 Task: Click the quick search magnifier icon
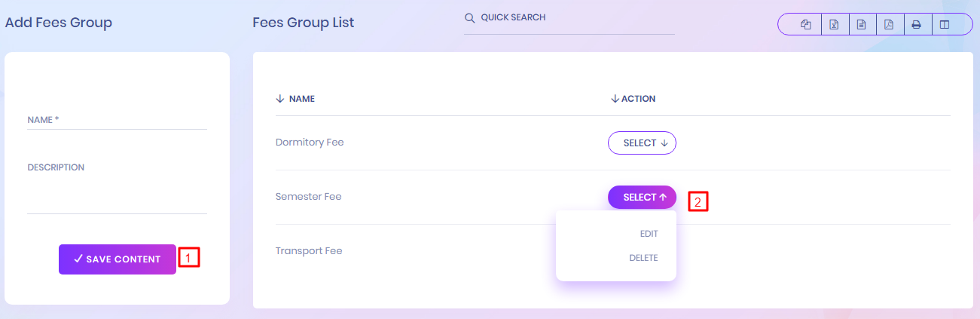[469, 17]
